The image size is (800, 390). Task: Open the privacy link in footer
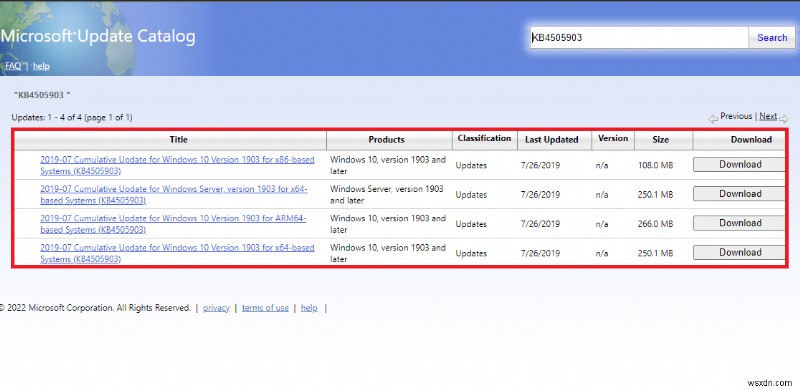click(x=216, y=308)
